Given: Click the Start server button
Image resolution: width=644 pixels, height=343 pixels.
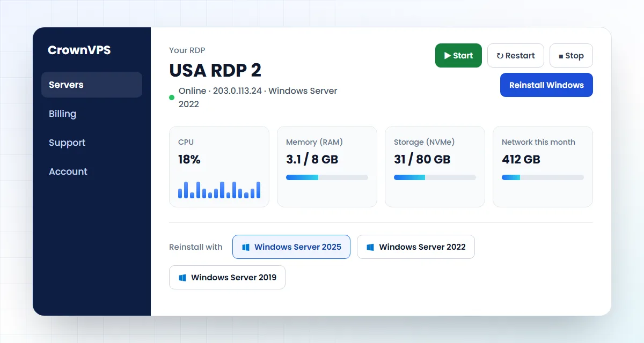Looking at the screenshot, I should click(458, 55).
